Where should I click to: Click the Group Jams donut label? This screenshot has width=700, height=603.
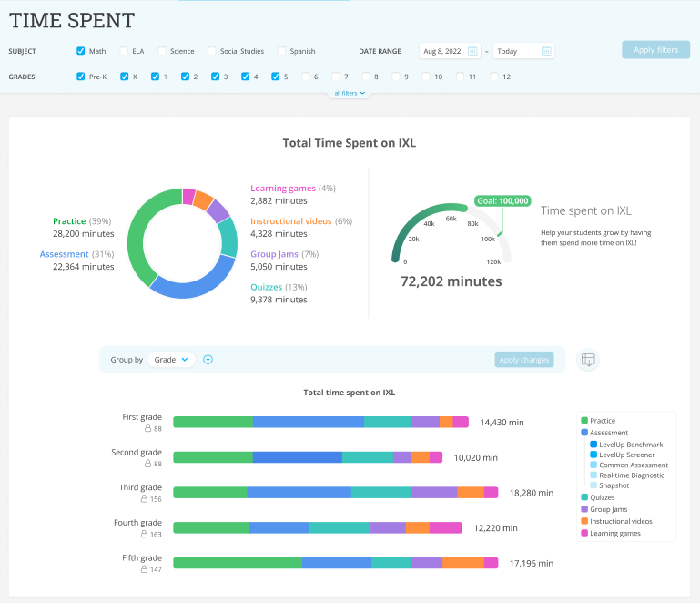point(274,254)
